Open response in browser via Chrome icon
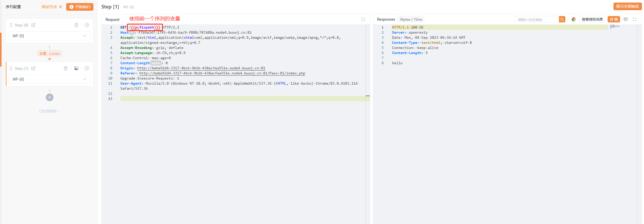The width and height of the screenshot is (644, 224). click(573, 19)
